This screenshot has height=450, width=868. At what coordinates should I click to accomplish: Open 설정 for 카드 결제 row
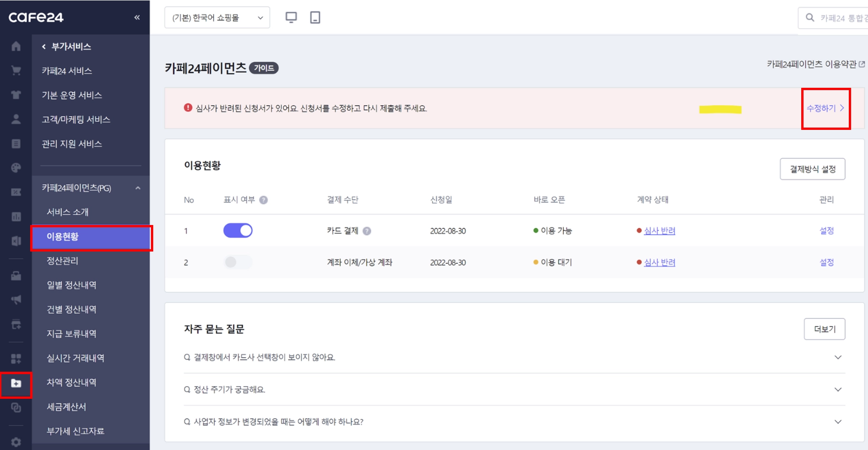point(827,231)
